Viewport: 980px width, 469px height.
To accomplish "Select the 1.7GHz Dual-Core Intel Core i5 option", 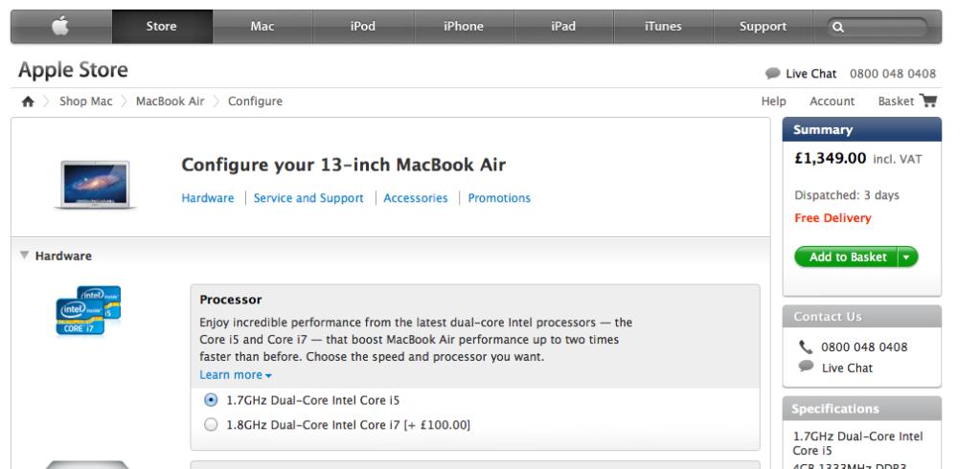I will coord(212,400).
